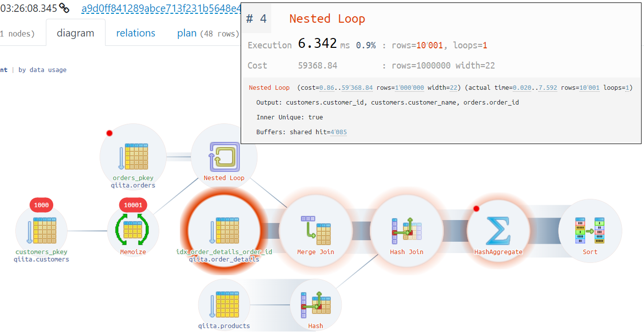The image size is (644, 333).
Task: Click the 1000 badge above customers_pkey
Action: [x=41, y=205]
